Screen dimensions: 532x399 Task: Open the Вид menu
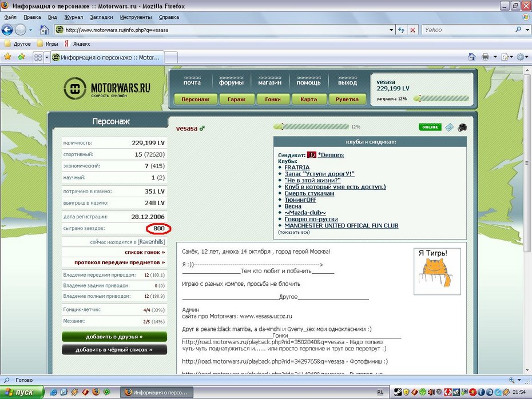point(52,17)
